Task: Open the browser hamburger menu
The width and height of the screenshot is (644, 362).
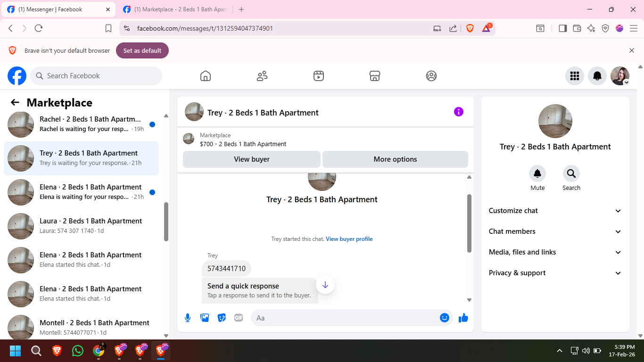Action: click(634, 28)
